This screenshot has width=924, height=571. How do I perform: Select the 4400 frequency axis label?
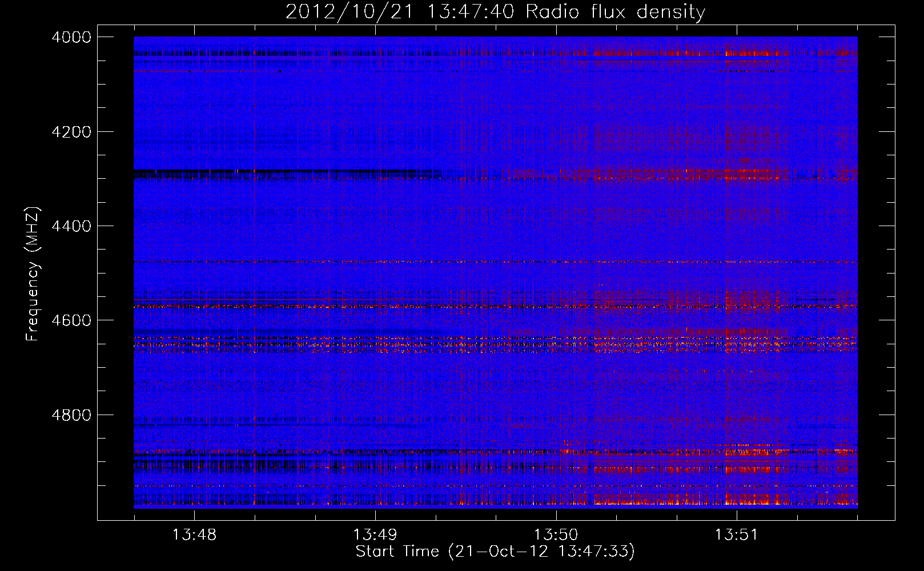(71, 226)
